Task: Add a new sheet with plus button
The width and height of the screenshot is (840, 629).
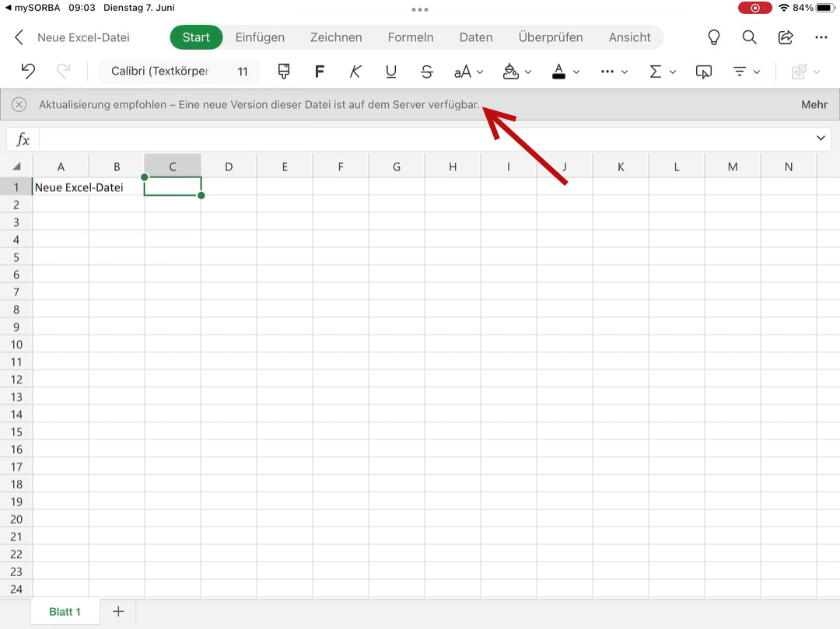Action: (x=118, y=612)
